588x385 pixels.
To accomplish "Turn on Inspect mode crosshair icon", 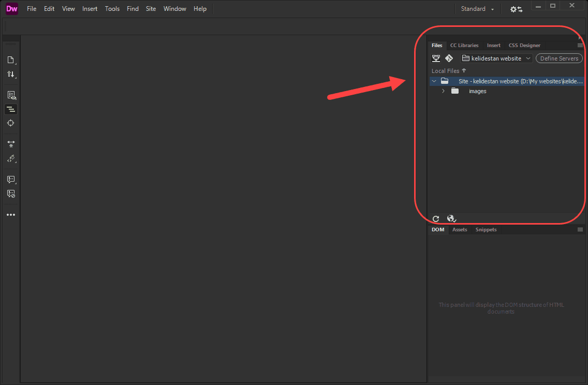I will tap(11, 123).
